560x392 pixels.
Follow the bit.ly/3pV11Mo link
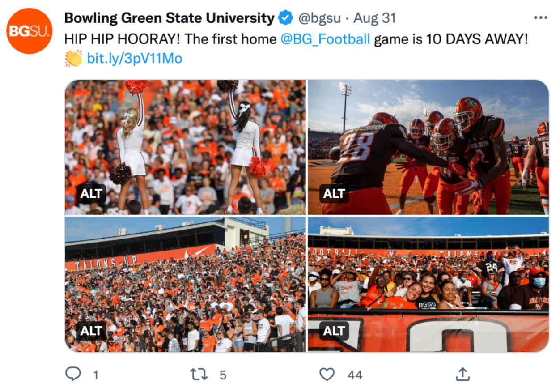pos(135,59)
